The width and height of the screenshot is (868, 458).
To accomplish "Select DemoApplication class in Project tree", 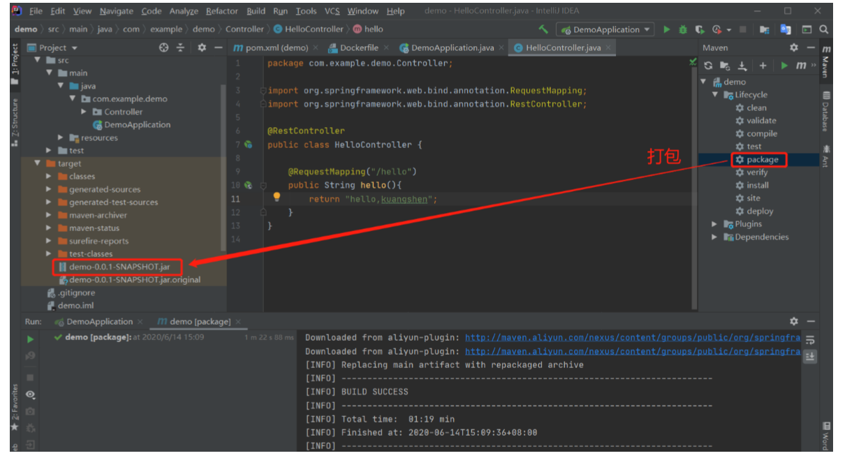I will [x=132, y=125].
